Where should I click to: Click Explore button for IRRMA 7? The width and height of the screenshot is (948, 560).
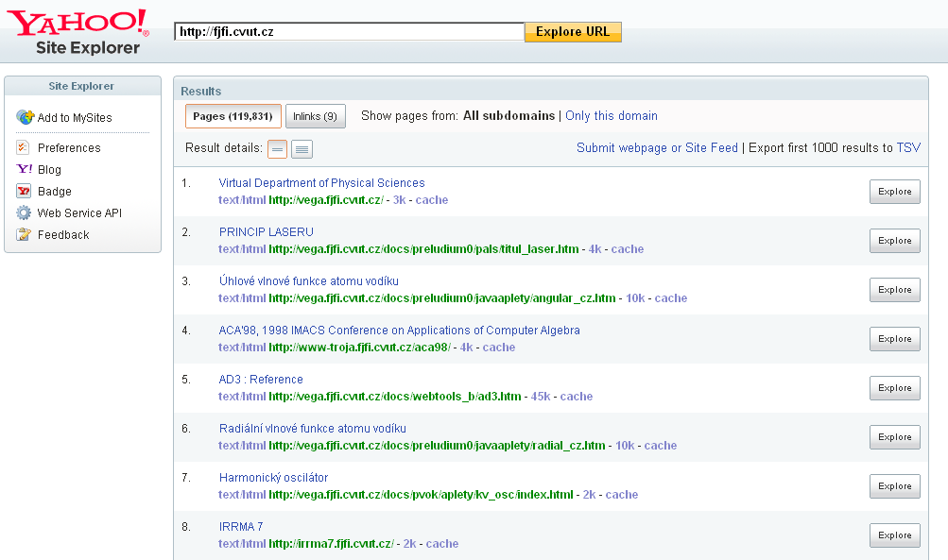click(x=895, y=535)
